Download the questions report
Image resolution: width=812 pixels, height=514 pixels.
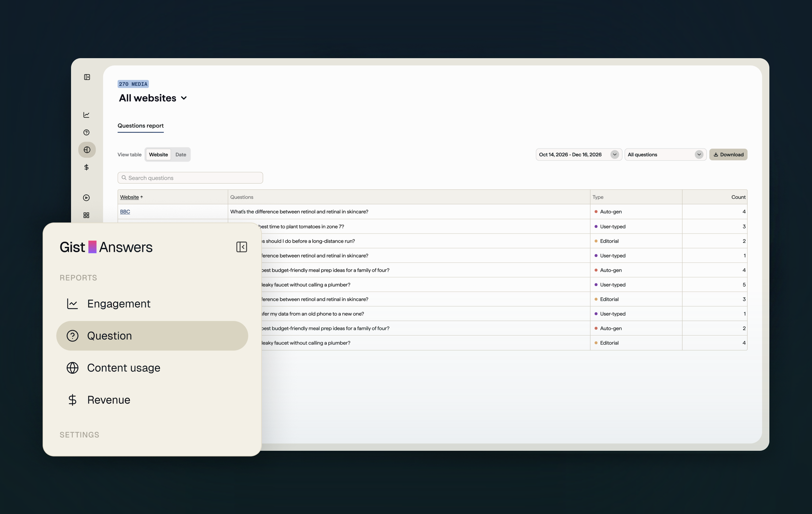tap(728, 155)
